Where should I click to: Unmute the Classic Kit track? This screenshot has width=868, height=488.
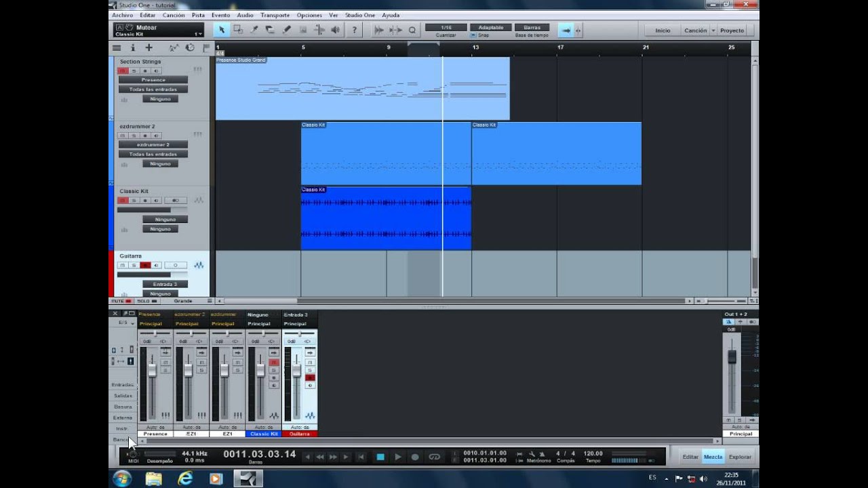(123, 201)
